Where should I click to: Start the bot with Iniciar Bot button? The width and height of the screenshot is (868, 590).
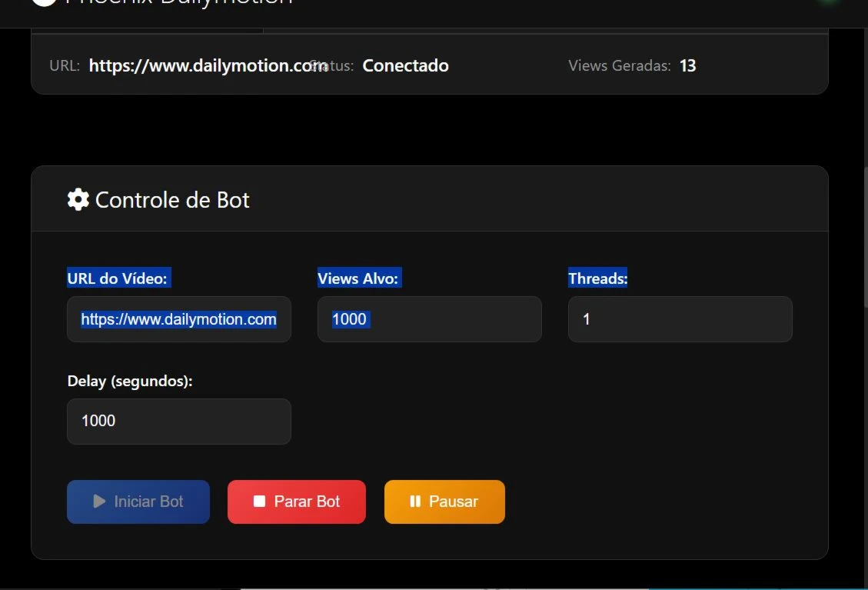pyautogui.click(x=138, y=502)
